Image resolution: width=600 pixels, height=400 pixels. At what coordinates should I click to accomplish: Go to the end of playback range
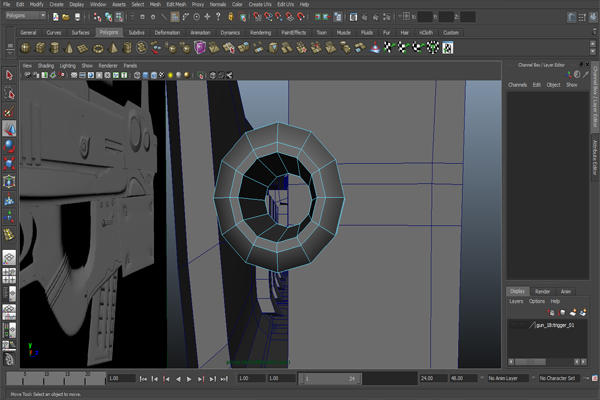(224, 379)
